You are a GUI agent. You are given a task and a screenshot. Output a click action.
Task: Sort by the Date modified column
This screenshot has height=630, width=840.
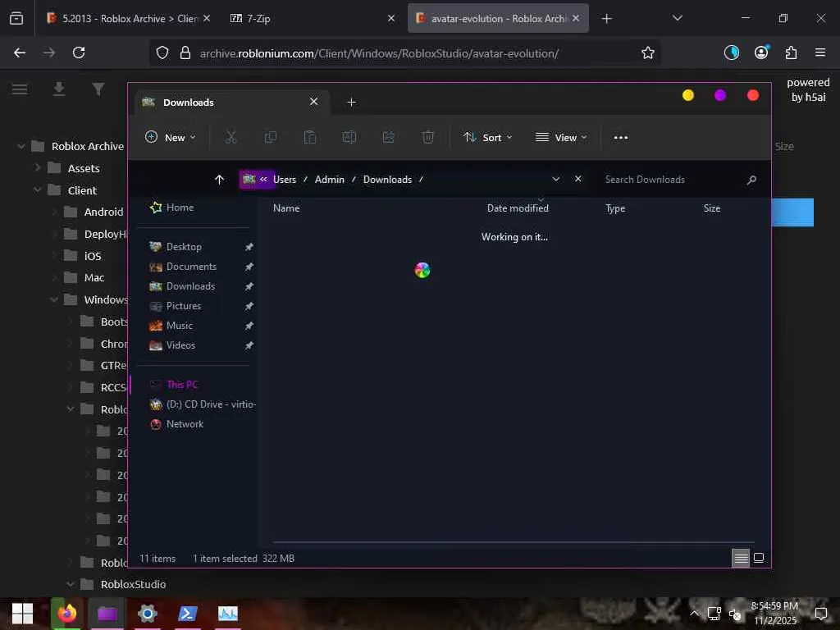(518, 208)
